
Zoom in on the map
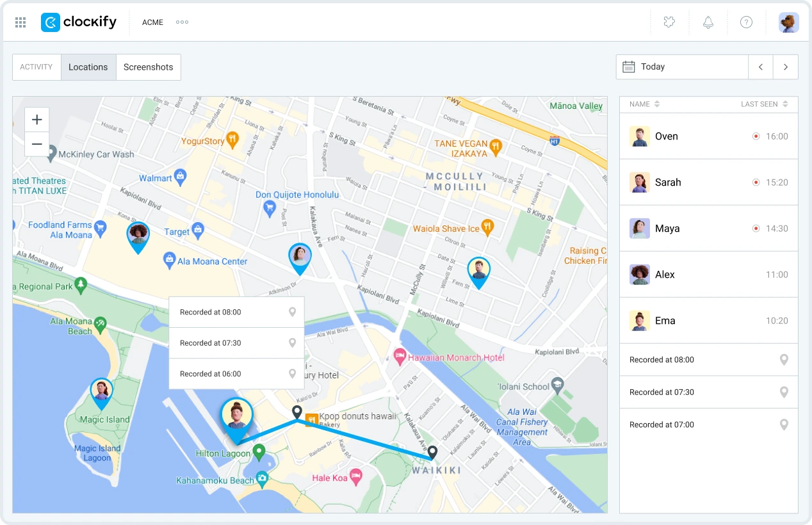37,120
